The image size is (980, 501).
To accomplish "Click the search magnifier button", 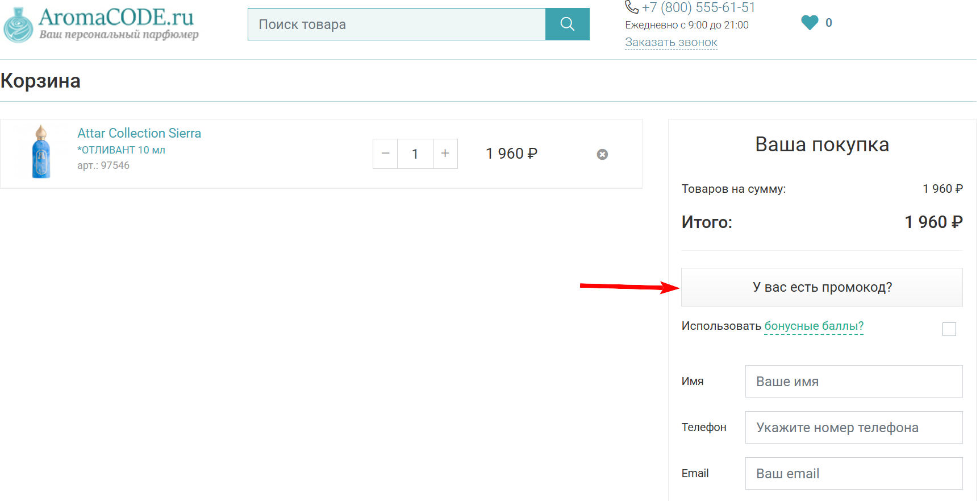I will click(567, 24).
